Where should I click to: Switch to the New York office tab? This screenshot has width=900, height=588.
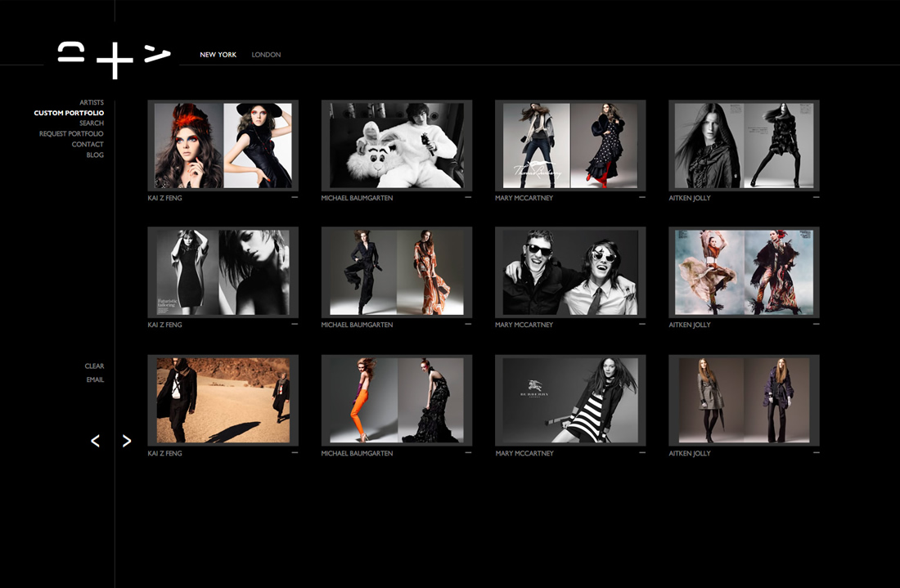pos(218,55)
